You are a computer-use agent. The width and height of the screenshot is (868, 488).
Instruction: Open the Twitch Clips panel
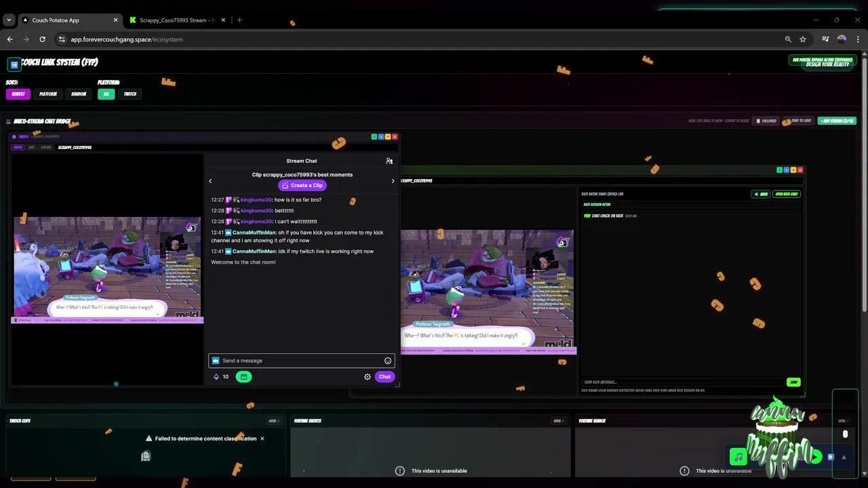273,421
